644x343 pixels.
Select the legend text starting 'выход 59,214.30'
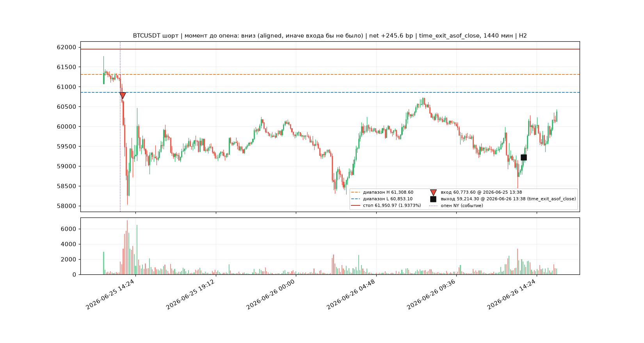click(508, 199)
